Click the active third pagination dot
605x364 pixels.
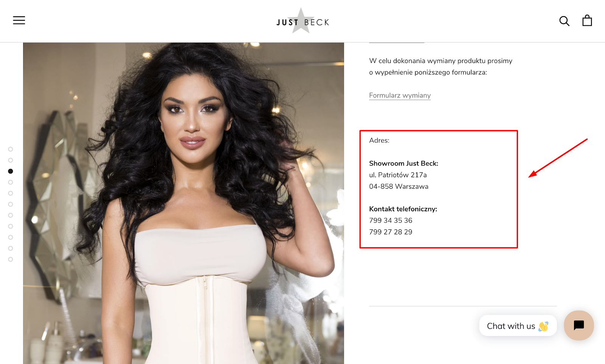[11, 171]
